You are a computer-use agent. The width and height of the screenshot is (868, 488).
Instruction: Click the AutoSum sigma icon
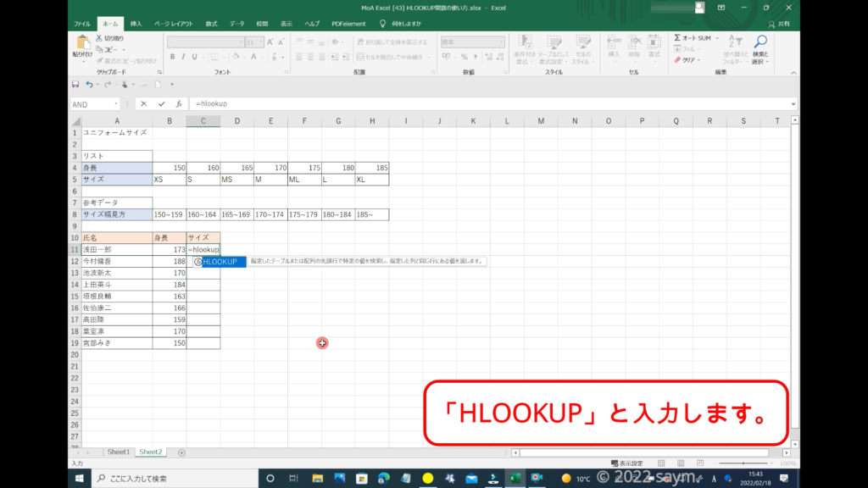click(678, 38)
